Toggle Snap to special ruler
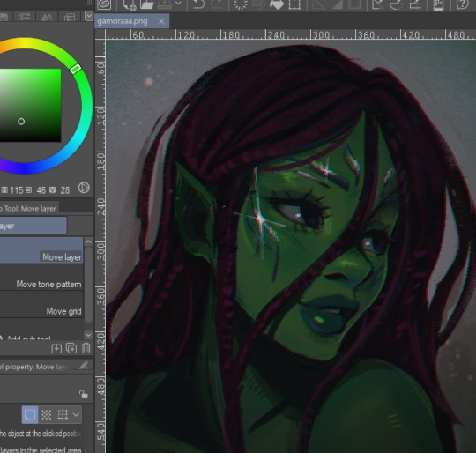 coord(396,4)
